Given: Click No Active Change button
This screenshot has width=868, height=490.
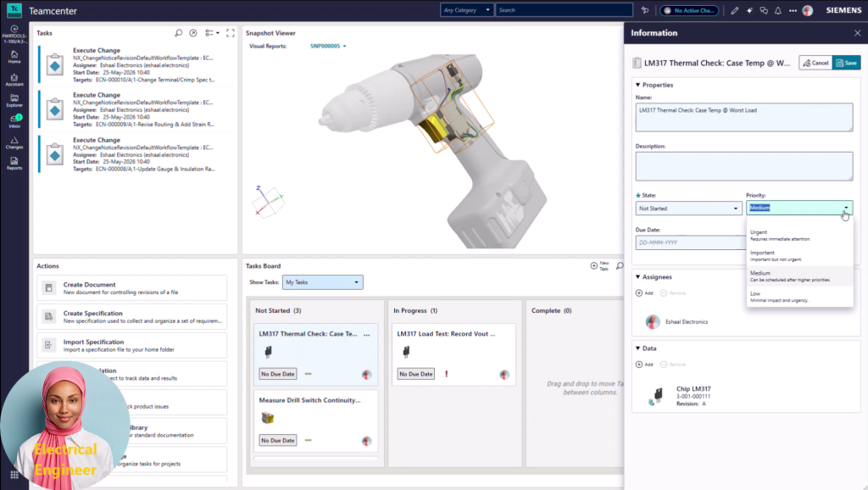Looking at the screenshot, I should 689,10.
